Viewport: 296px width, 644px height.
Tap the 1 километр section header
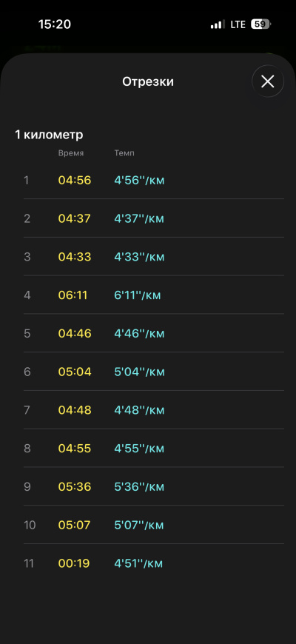[x=49, y=135]
